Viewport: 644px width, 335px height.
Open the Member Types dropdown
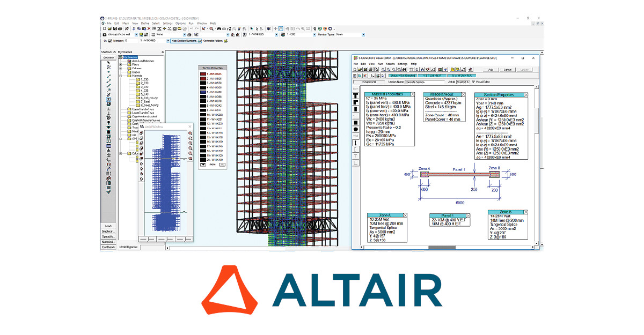[363, 34]
